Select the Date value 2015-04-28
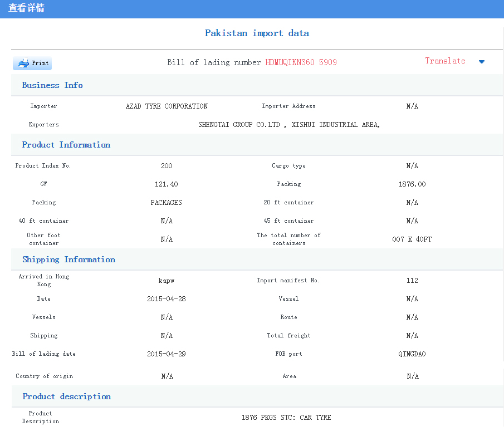 click(x=166, y=299)
